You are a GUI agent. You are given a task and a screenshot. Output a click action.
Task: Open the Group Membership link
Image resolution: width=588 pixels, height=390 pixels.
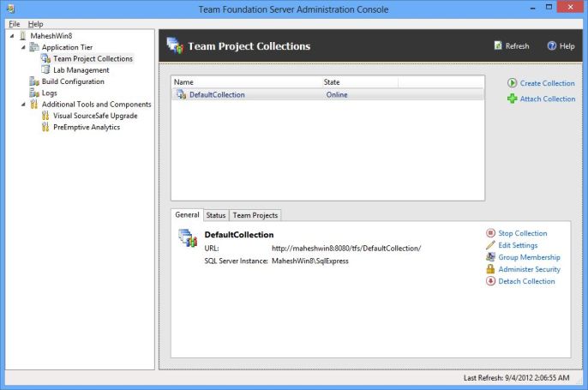529,257
